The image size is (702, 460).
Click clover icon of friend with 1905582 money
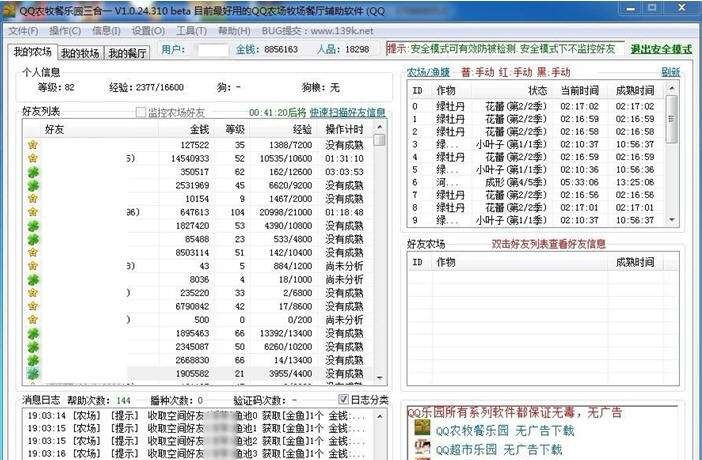(x=33, y=373)
